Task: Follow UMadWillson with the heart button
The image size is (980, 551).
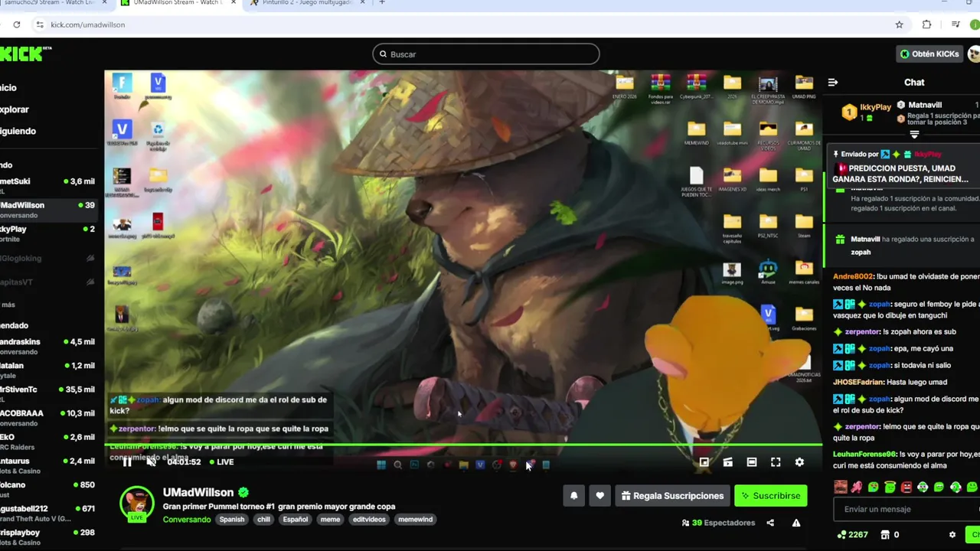Action: [x=599, y=496]
